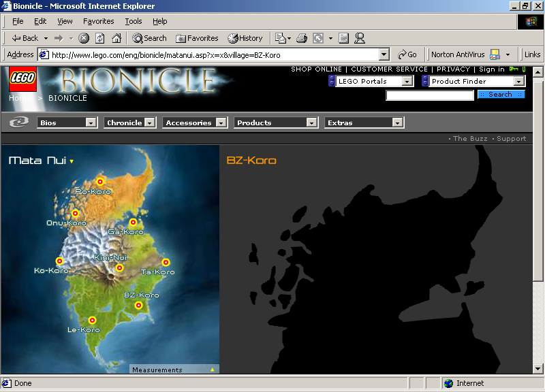Open the Forward history dropdown arrow
The width and height of the screenshot is (545, 392).
[72, 38]
